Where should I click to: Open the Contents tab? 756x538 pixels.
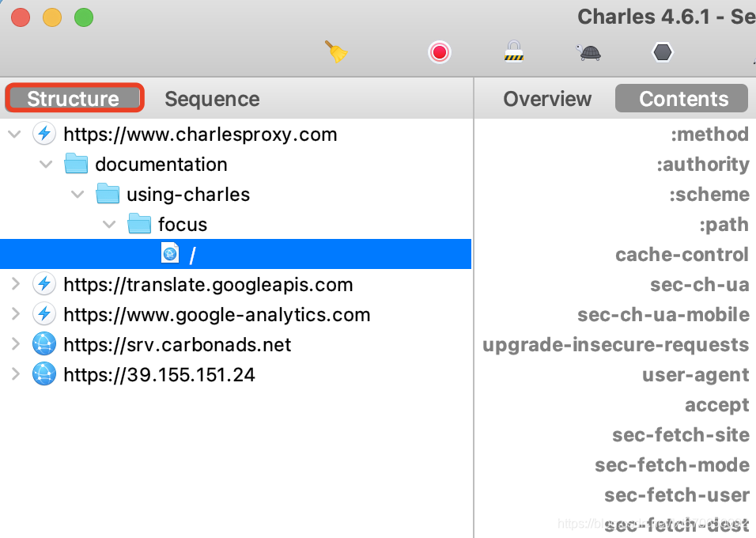tap(682, 98)
